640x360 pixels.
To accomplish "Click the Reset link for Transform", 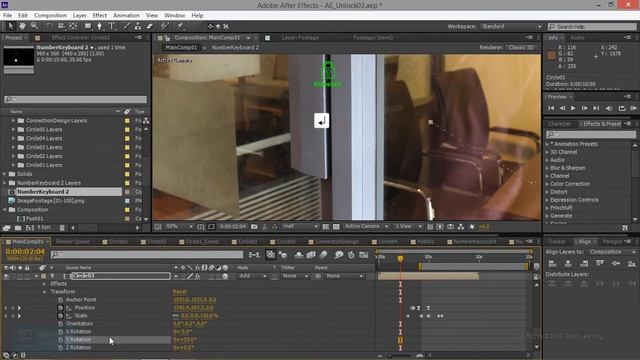I will tap(180, 292).
